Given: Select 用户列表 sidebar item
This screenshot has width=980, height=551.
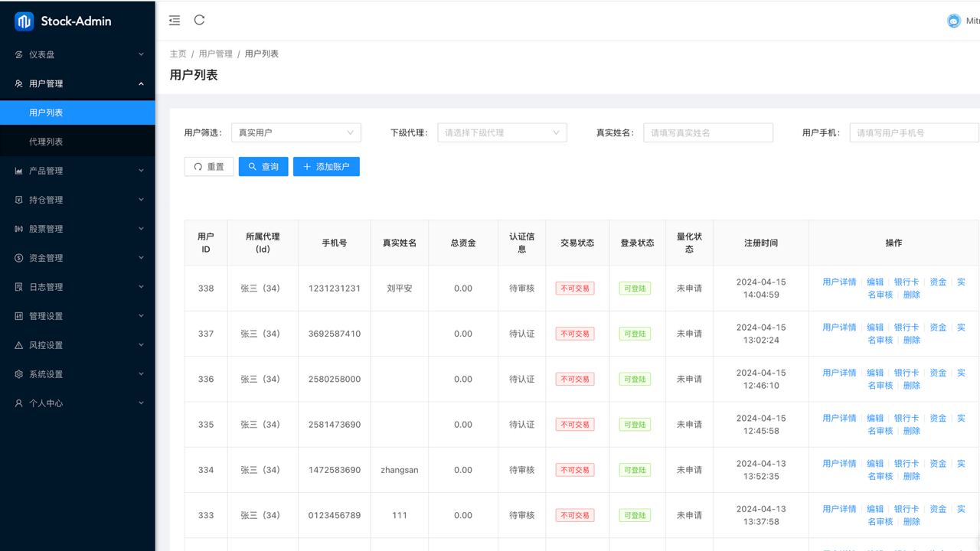Looking at the screenshot, I should [46, 113].
